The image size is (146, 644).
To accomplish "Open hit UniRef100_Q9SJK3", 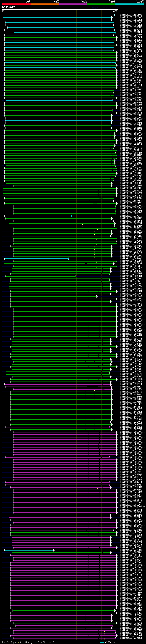I will (131, 20).
